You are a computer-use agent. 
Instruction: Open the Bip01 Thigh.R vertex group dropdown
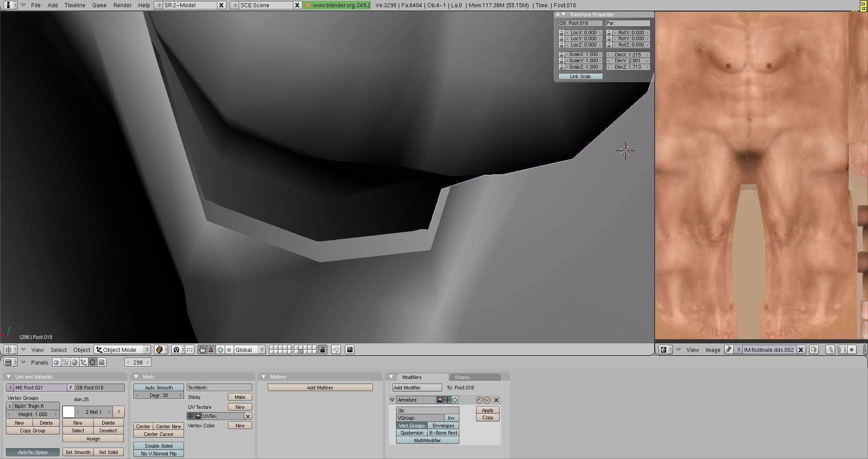pyautogui.click(x=10, y=406)
